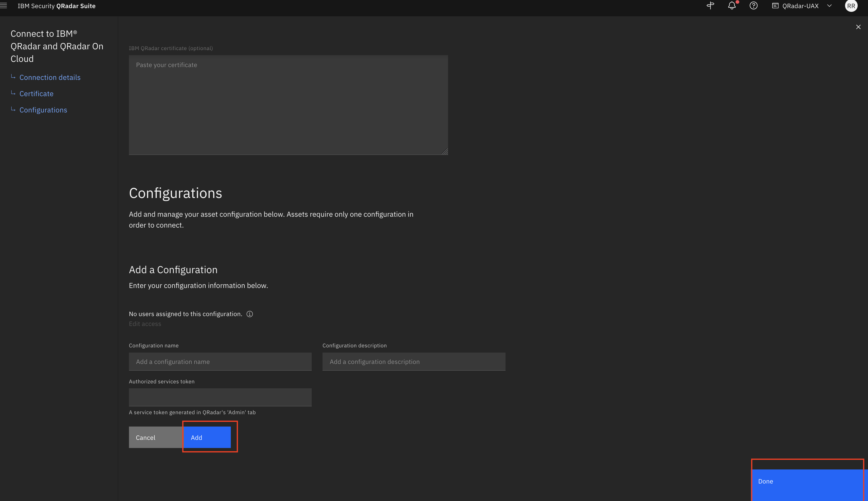Click the account switcher icon beside QRadar-UAX
The height and width of the screenshot is (501, 868).
pos(776,6)
